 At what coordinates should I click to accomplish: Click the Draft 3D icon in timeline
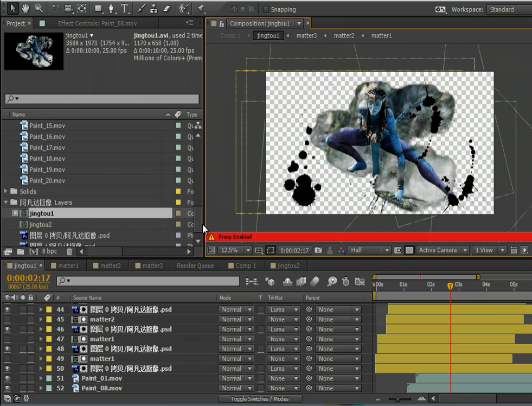point(270,281)
